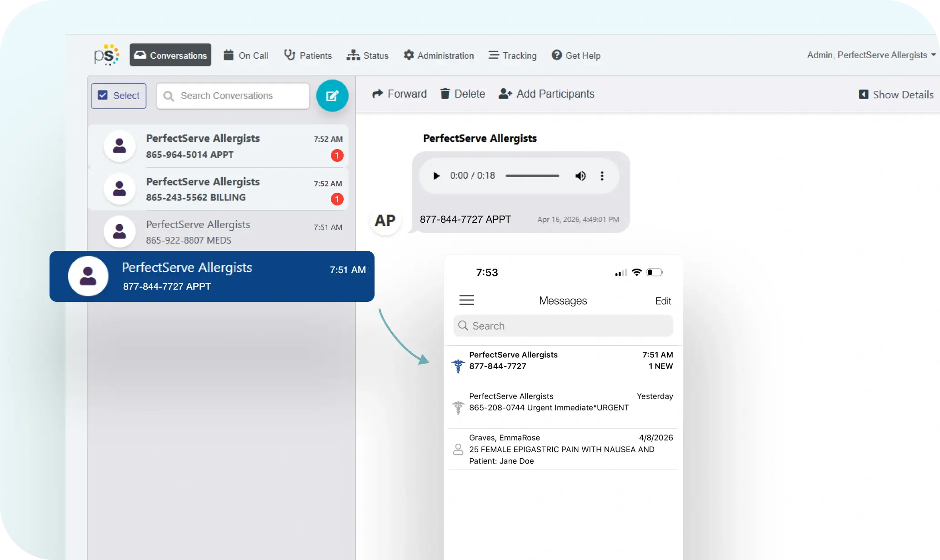Click the search magnifier icon in Search Conversations
This screenshot has height=560, width=940.
169,96
